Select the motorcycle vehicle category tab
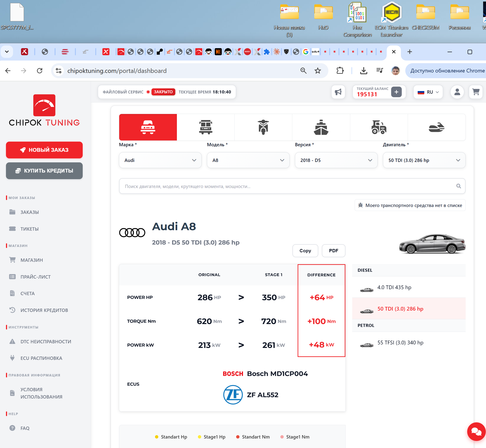This screenshot has width=486, height=448. click(263, 127)
